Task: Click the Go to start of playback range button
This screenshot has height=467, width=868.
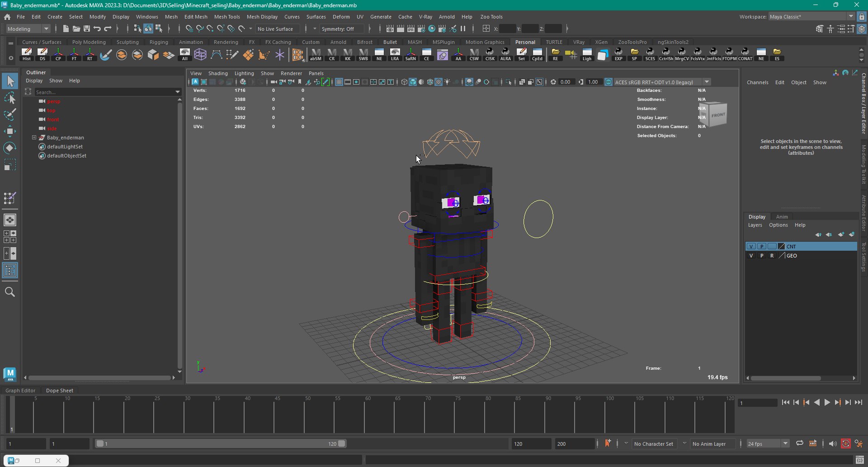Action: click(785, 402)
